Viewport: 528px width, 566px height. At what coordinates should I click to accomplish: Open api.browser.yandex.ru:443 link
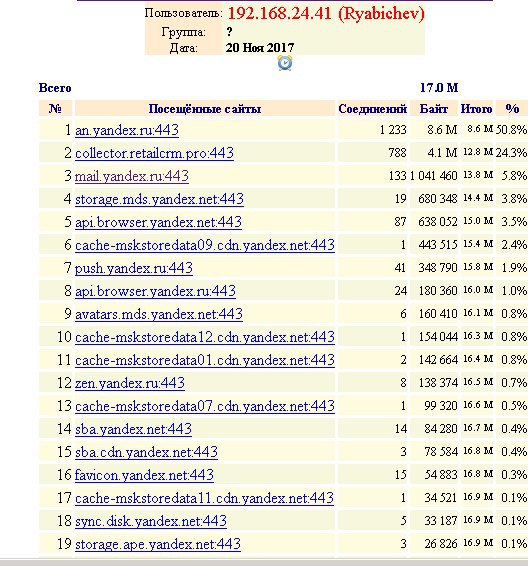[155, 291]
